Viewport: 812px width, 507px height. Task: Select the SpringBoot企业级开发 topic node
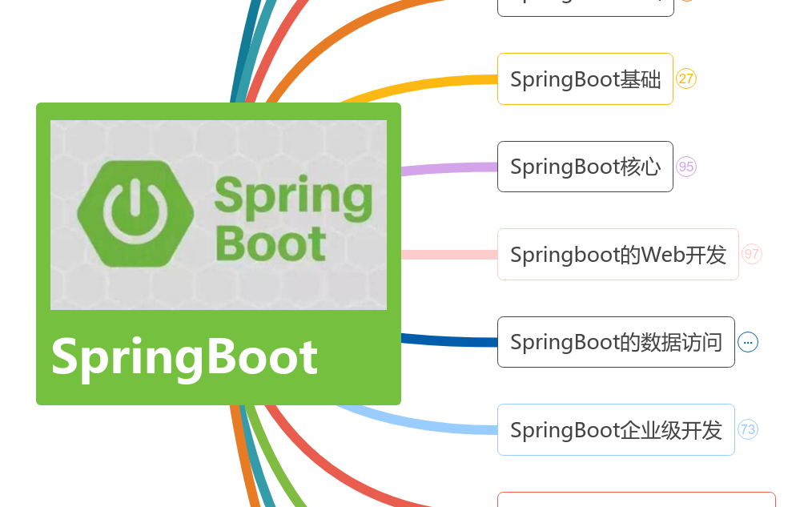(x=616, y=429)
